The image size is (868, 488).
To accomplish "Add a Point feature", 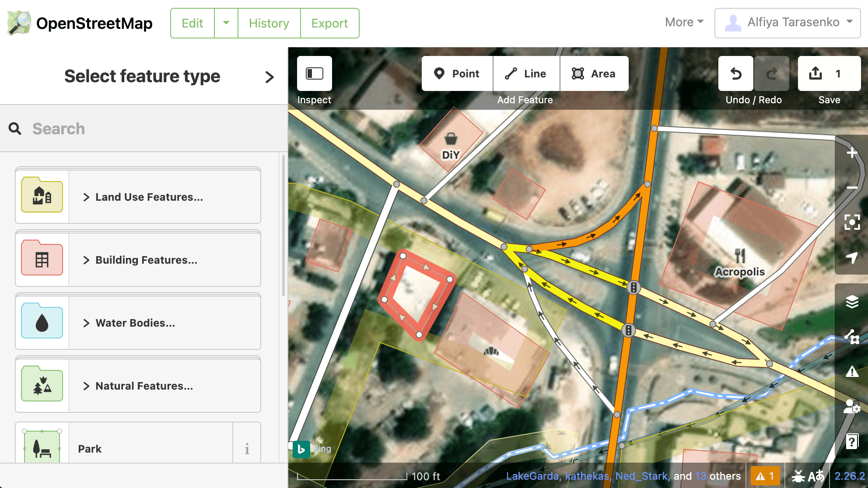I will coord(457,73).
